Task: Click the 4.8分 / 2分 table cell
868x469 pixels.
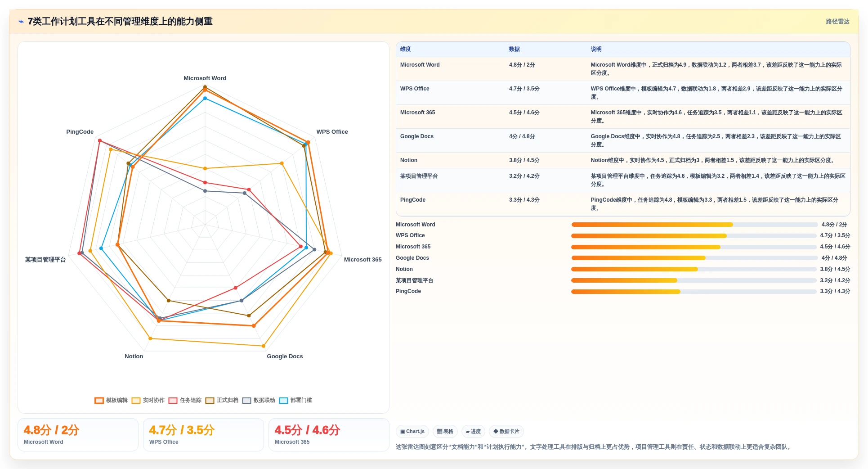Action: (x=522, y=65)
